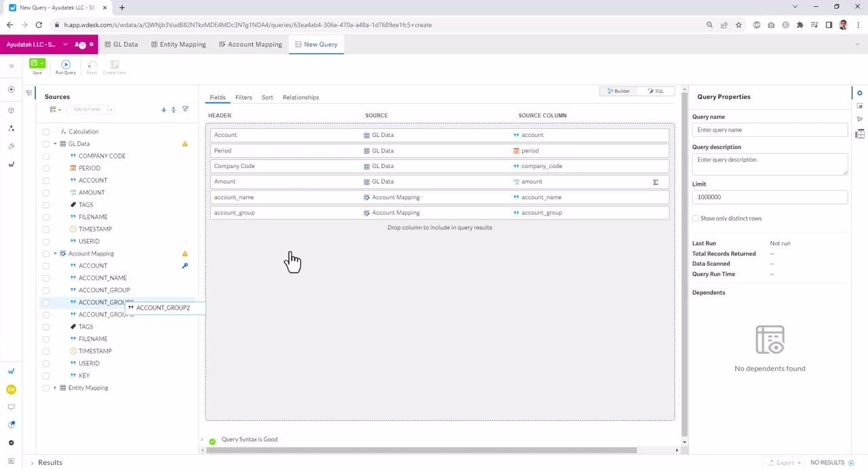Viewport: 868px width, 469px height.
Task: Click the green Save icon
Action: (35, 63)
